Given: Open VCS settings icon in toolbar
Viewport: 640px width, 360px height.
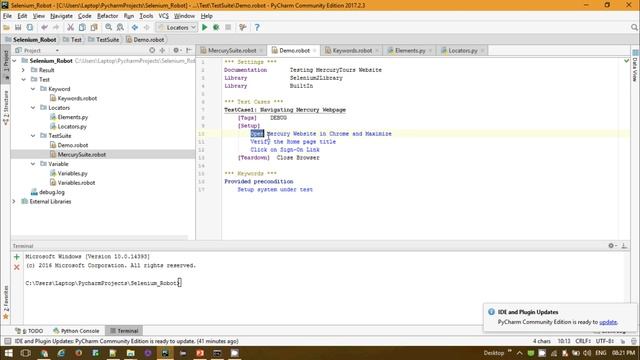Looking at the screenshot, I should coord(243,27).
